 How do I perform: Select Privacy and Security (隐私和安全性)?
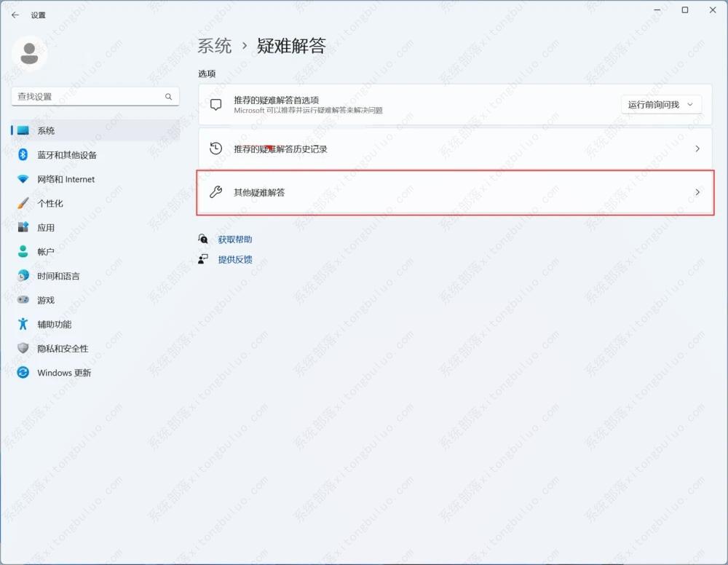tap(63, 349)
